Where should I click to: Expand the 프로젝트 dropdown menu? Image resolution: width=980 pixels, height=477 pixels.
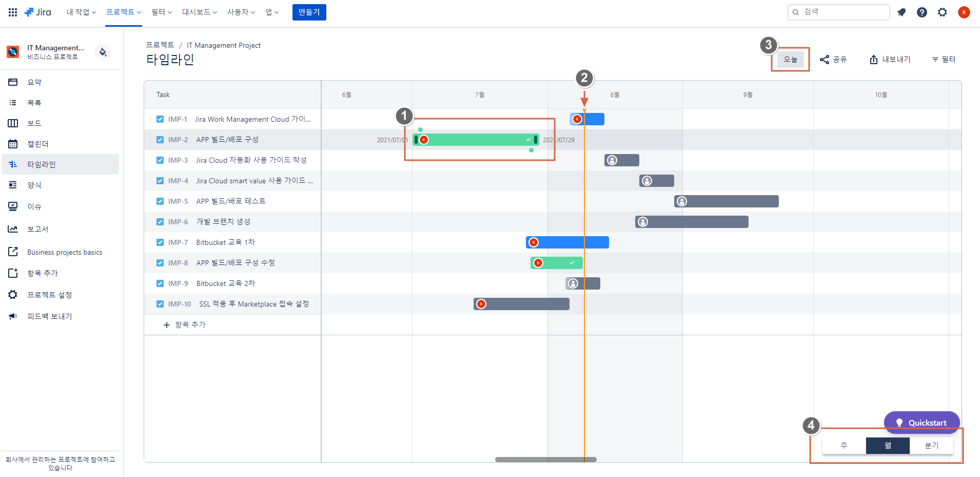pos(124,12)
